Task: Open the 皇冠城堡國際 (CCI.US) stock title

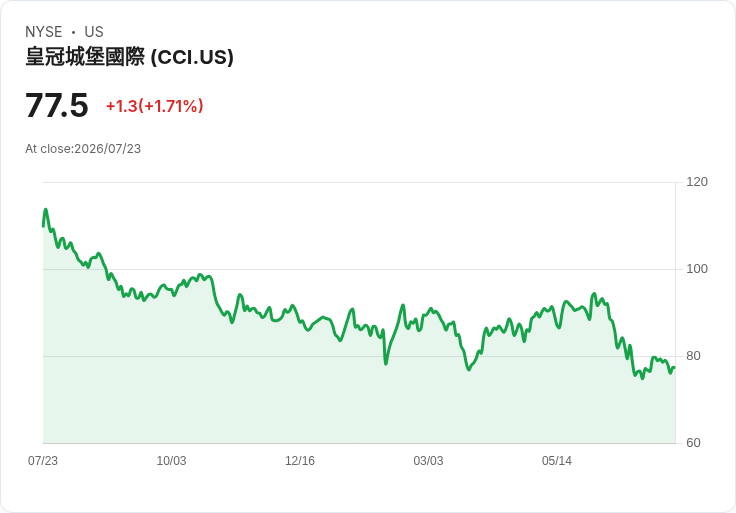Action: pyautogui.click(x=130, y=57)
